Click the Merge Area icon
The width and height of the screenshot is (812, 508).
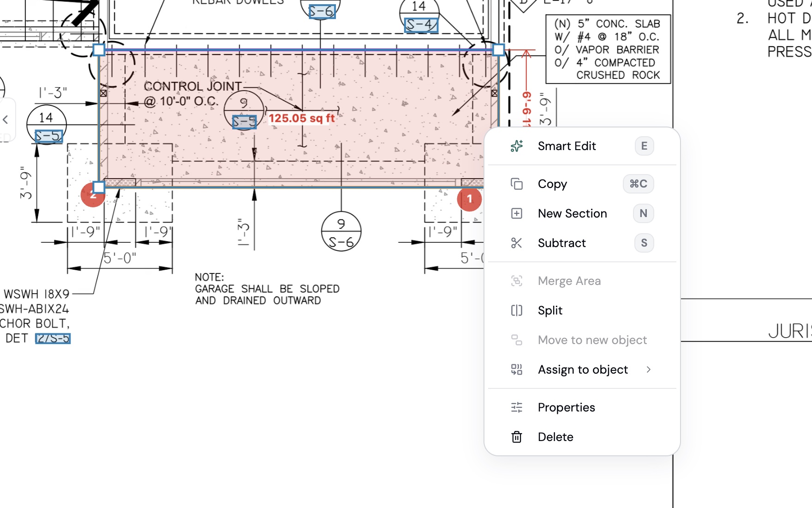517,281
